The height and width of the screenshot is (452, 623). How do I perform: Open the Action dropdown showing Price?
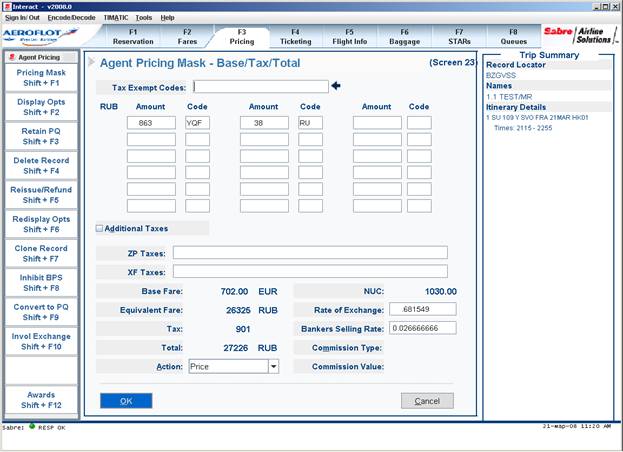(x=273, y=366)
